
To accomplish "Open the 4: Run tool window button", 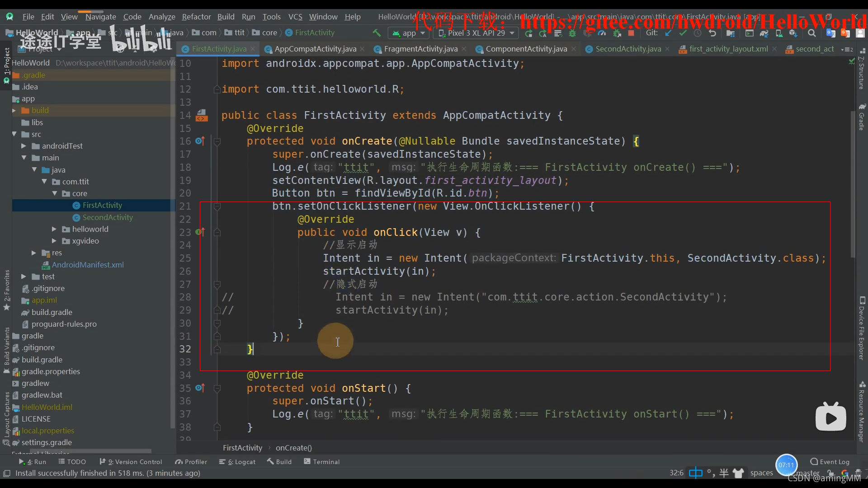I will click(x=33, y=462).
